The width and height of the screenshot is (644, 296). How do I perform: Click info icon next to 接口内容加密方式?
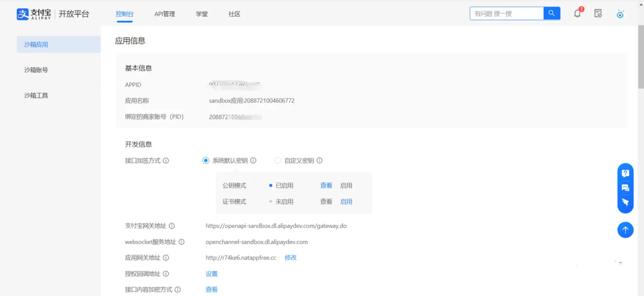(178, 289)
